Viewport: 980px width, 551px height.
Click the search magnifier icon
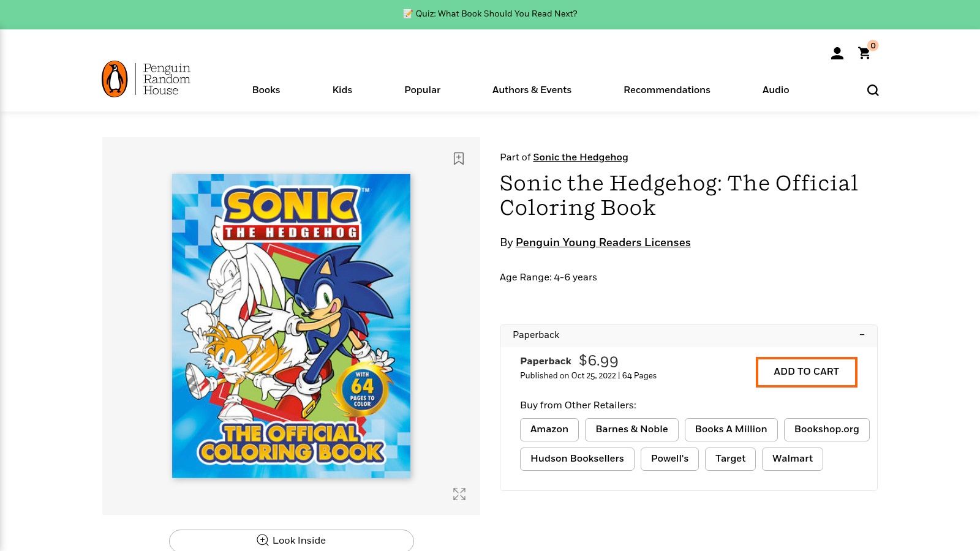point(872,90)
